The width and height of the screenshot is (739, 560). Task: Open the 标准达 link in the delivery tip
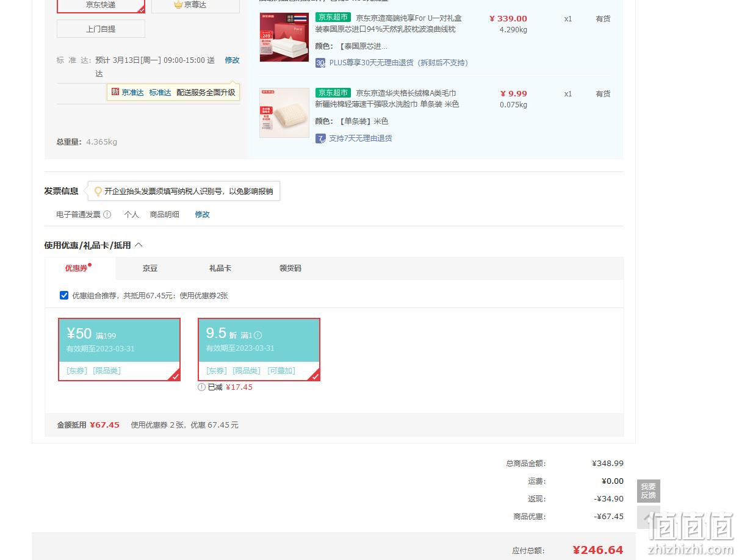tap(160, 93)
